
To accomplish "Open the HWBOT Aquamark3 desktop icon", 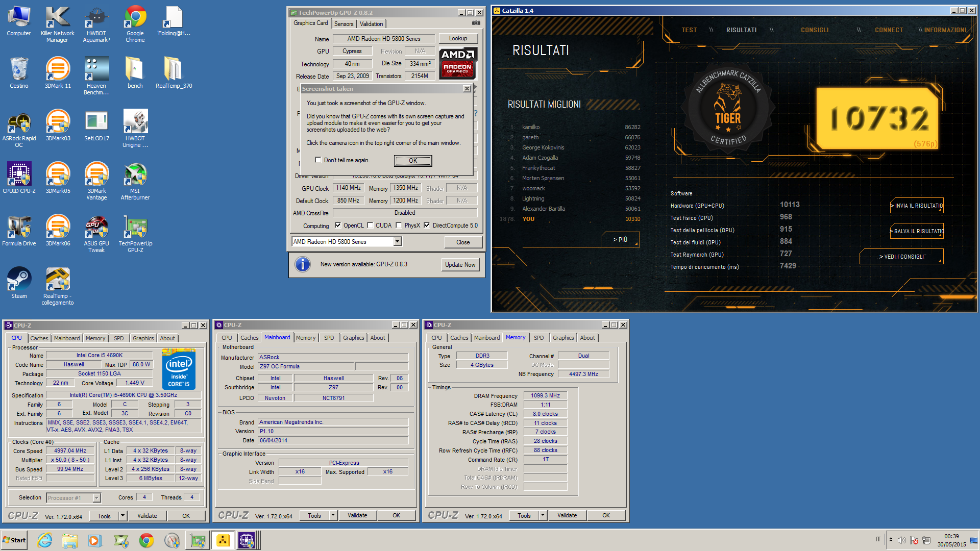I will tap(96, 24).
